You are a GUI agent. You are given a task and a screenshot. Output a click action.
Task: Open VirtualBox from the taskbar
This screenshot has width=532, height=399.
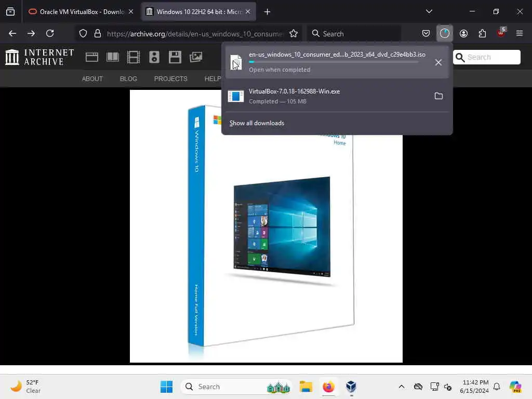tap(351, 387)
